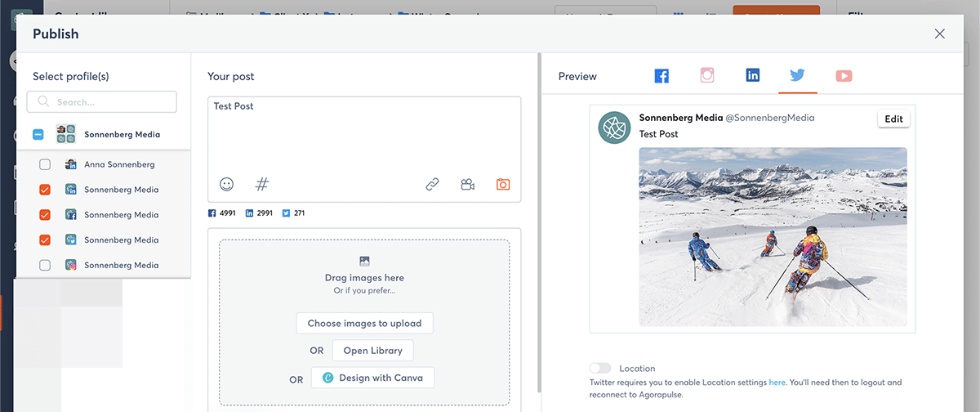
Task: Open the emoji picker in post editor
Action: coord(227,185)
